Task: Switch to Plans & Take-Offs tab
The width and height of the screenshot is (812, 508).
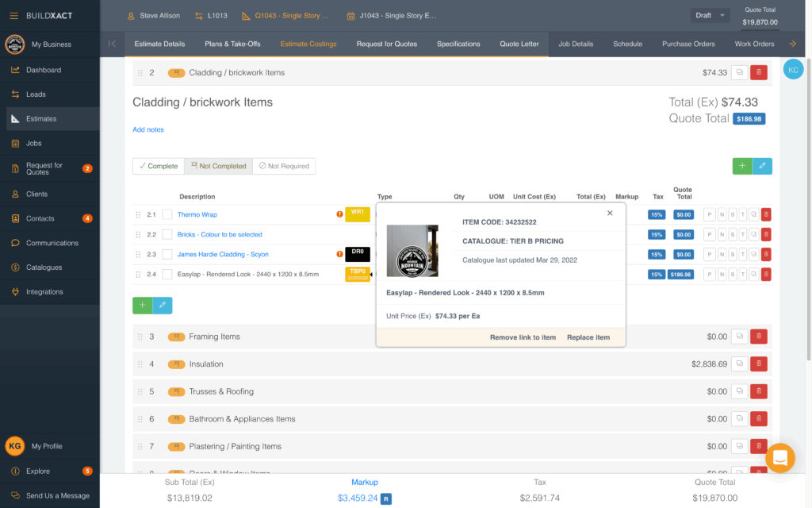Action: pyautogui.click(x=232, y=44)
